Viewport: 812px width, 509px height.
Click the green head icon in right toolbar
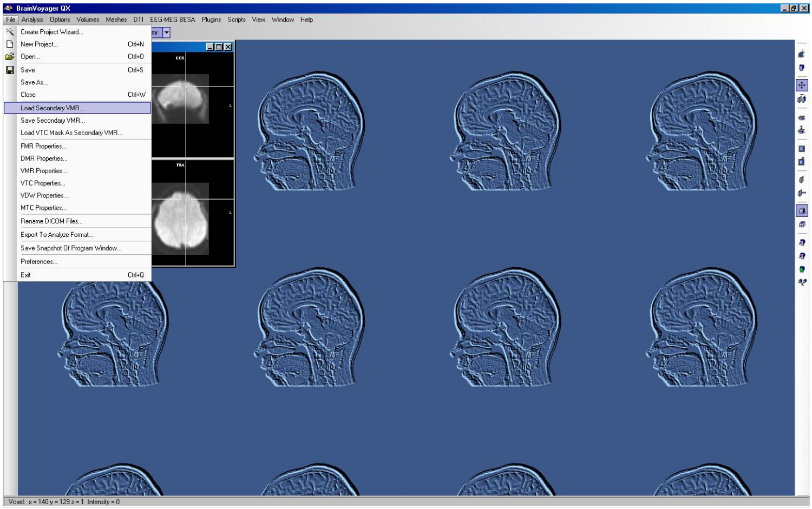point(802,269)
